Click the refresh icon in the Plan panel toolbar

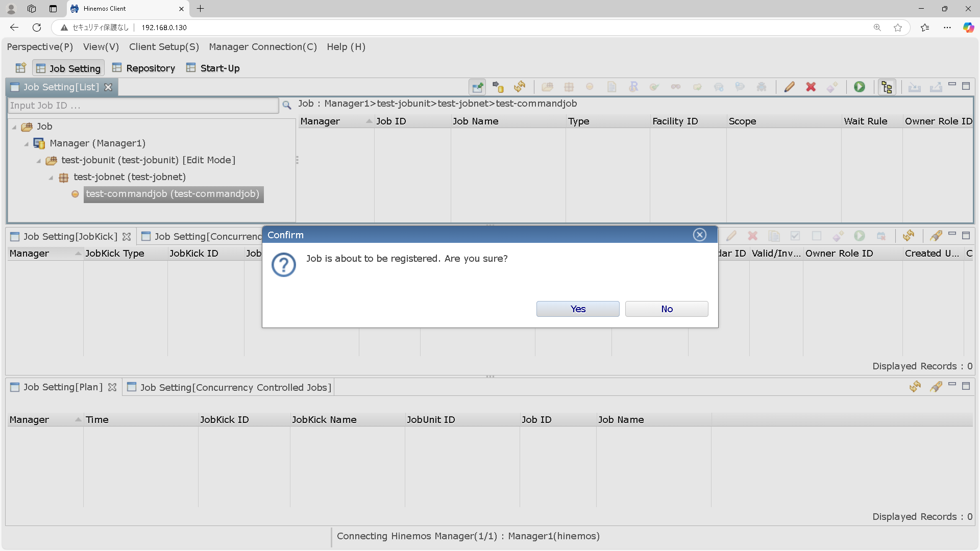coord(915,387)
